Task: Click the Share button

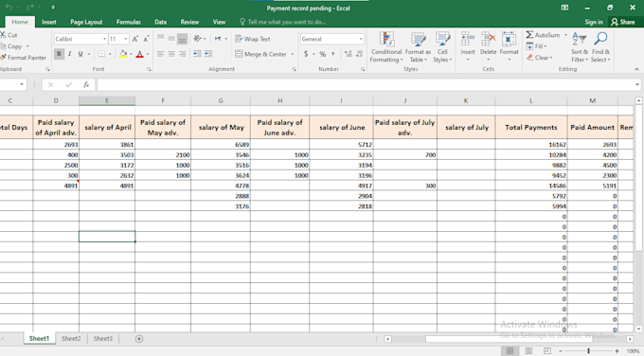Action: pyautogui.click(x=622, y=22)
